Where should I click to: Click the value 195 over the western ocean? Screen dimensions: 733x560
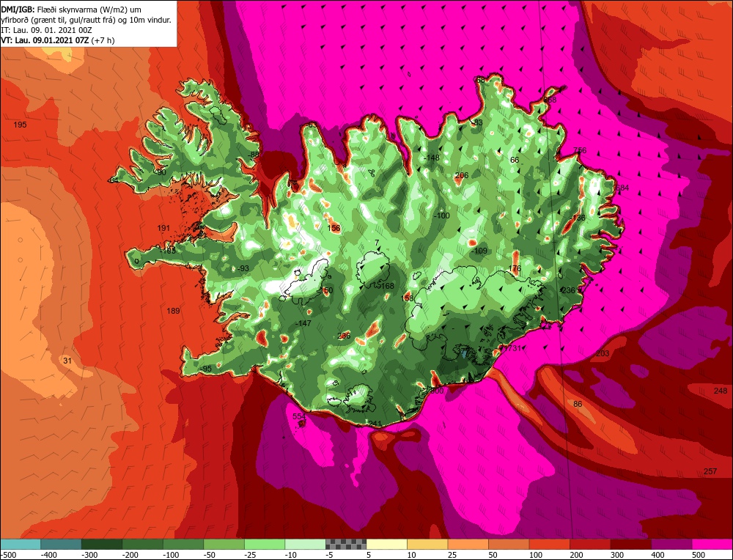click(20, 125)
